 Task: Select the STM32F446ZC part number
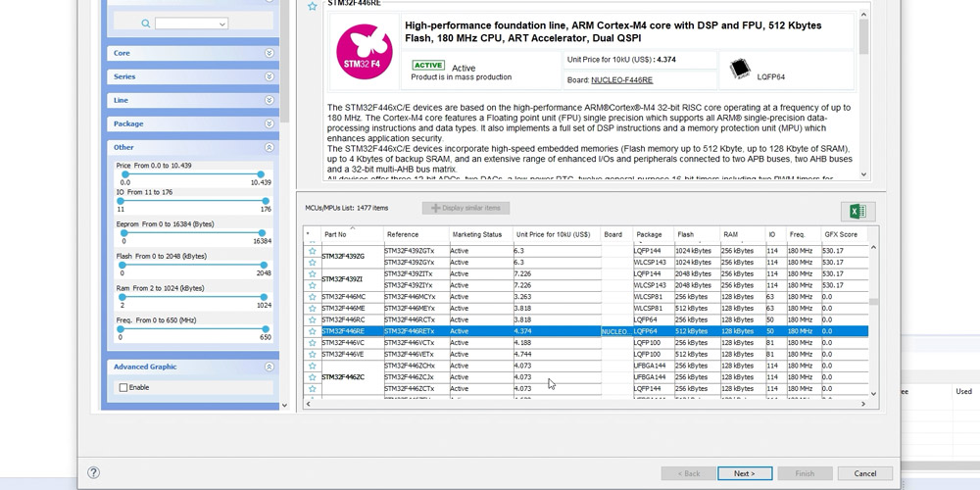342,377
